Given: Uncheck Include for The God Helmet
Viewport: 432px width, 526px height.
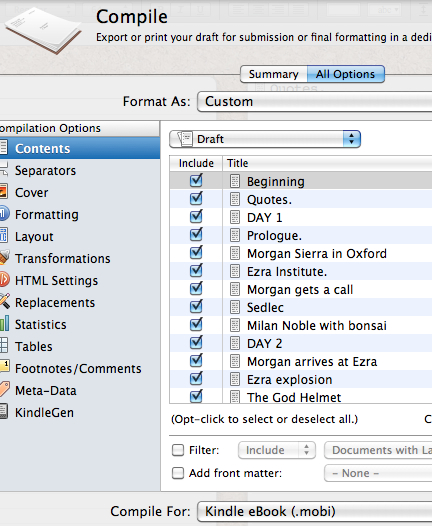Looking at the screenshot, I should 196,396.
